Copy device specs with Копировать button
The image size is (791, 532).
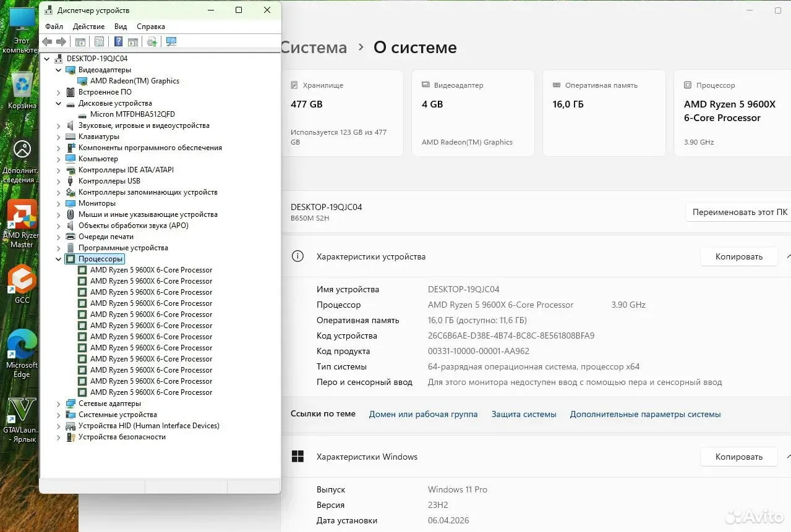point(739,256)
